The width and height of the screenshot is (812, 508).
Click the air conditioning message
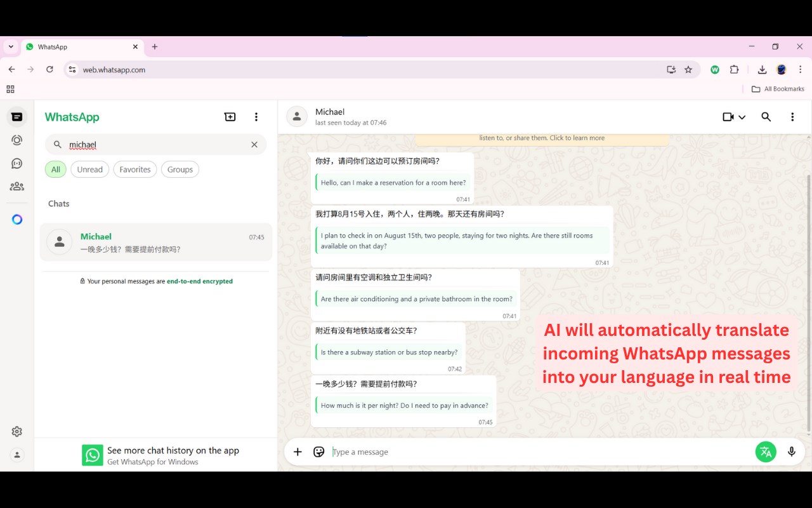(416, 295)
